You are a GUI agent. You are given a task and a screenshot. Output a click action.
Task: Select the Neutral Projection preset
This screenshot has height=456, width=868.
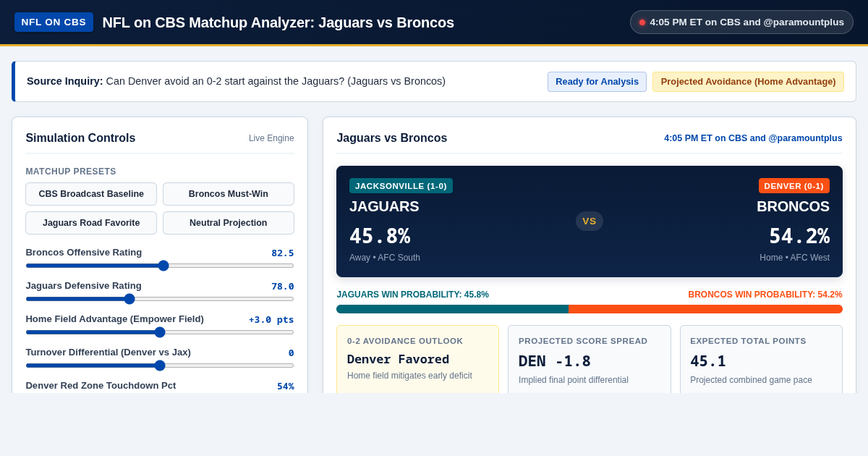pos(229,223)
